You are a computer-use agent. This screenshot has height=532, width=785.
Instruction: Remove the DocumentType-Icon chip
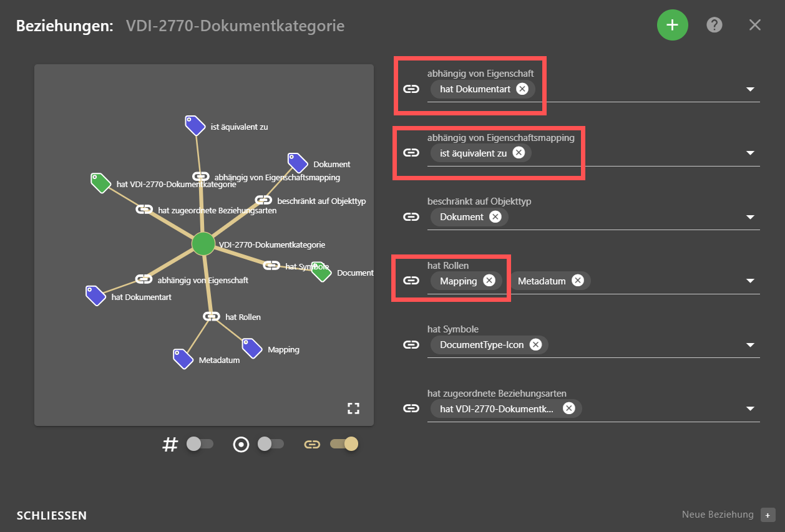point(535,344)
